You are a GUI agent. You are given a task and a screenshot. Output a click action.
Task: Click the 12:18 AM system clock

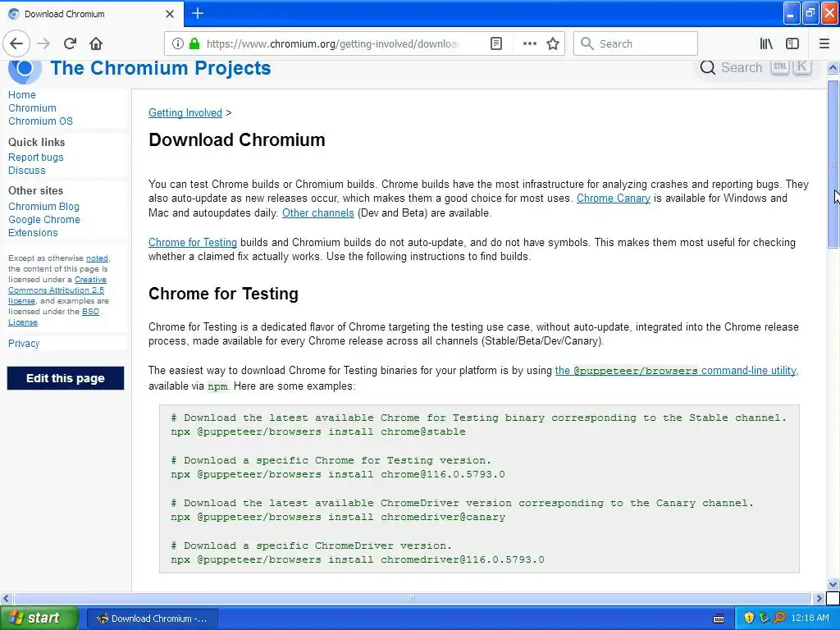tap(810, 619)
